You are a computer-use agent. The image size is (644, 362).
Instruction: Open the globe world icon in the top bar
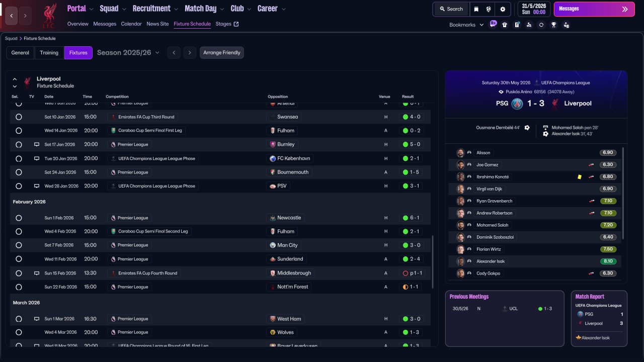(x=489, y=9)
